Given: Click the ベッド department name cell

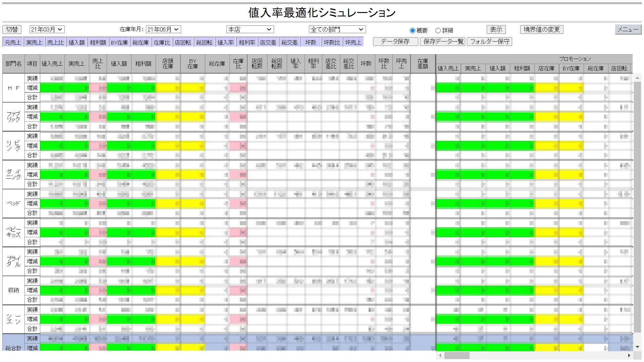Looking at the screenshot, I should coord(13,203).
